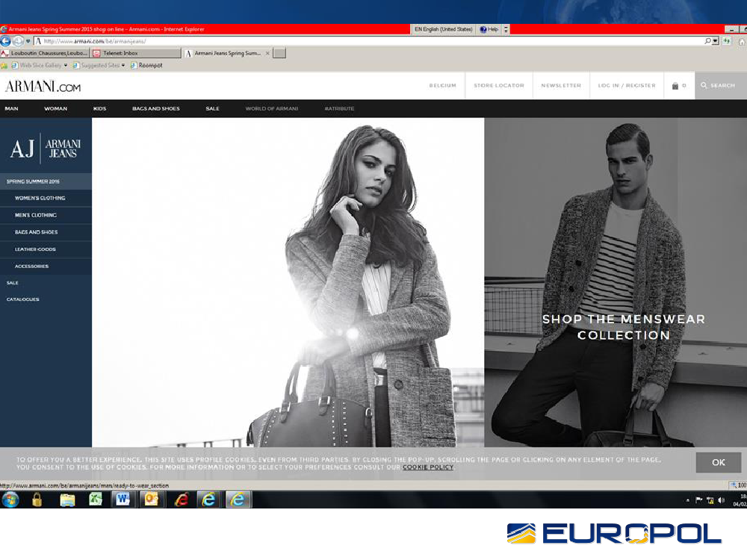Open Men's Clothing in the sidebar

point(46,215)
